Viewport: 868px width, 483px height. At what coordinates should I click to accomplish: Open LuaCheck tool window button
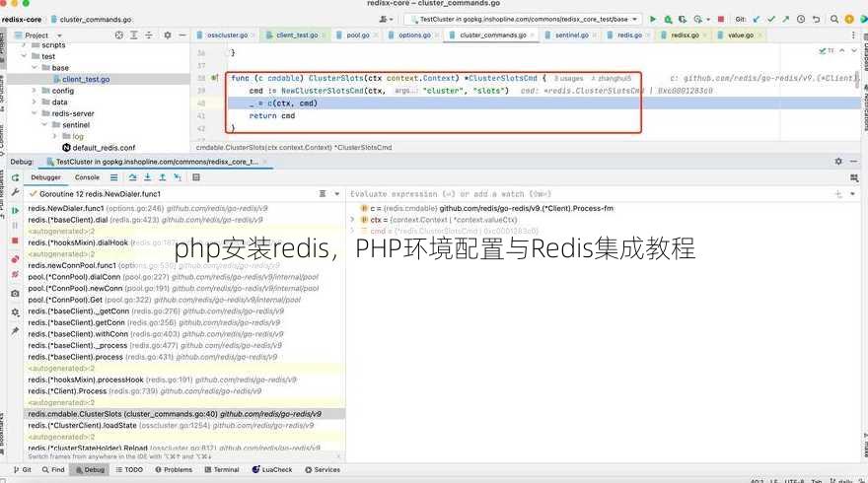(x=272, y=470)
